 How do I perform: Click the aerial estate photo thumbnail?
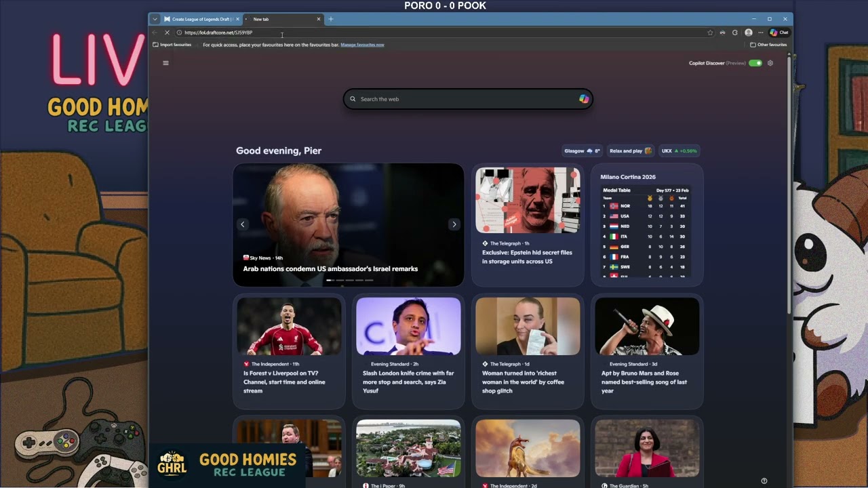(408, 448)
